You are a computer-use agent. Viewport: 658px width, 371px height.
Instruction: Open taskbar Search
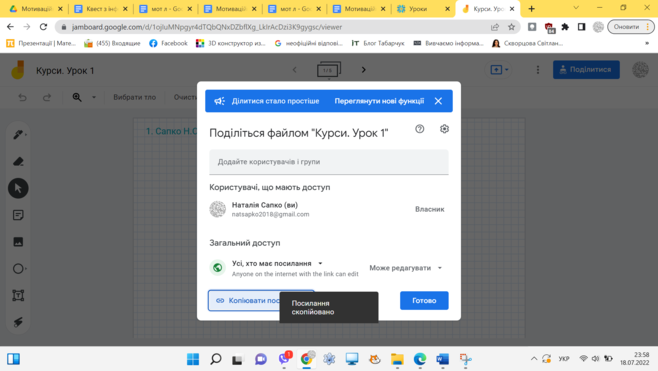pyautogui.click(x=216, y=359)
